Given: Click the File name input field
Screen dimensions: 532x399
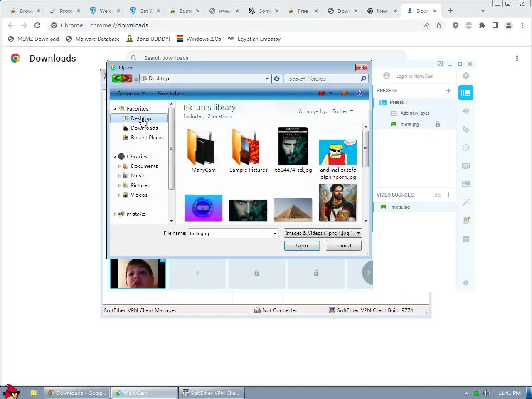Looking at the screenshot, I should click(230, 234).
